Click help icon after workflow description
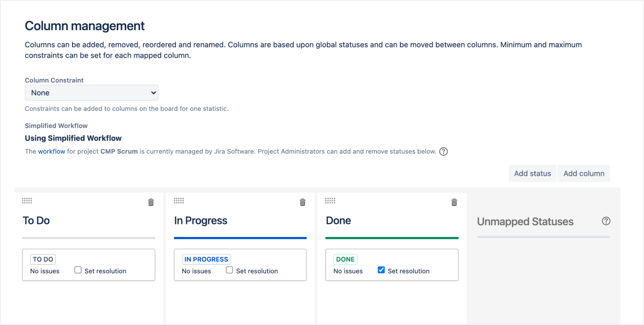The width and height of the screenshot is (644, 325). [x=443, y=152]
